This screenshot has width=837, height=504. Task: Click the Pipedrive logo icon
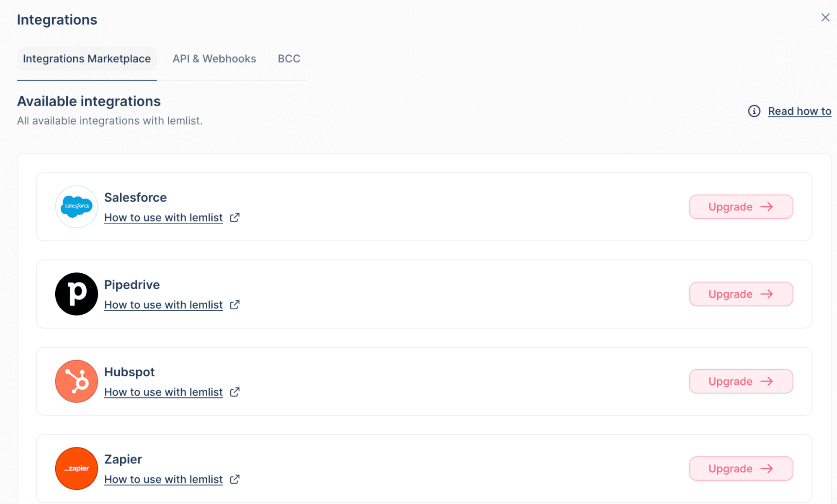click(x=76, y=294)
